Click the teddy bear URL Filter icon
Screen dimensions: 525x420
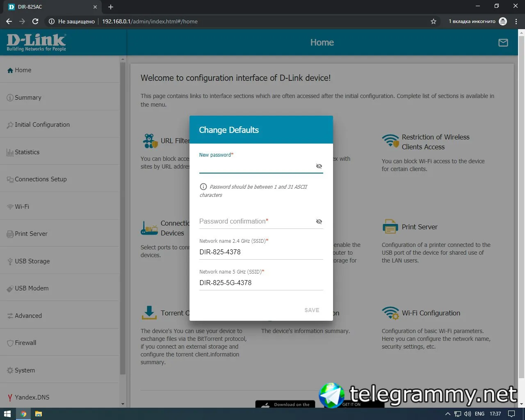pyautogui.click(x=150, y=141)
